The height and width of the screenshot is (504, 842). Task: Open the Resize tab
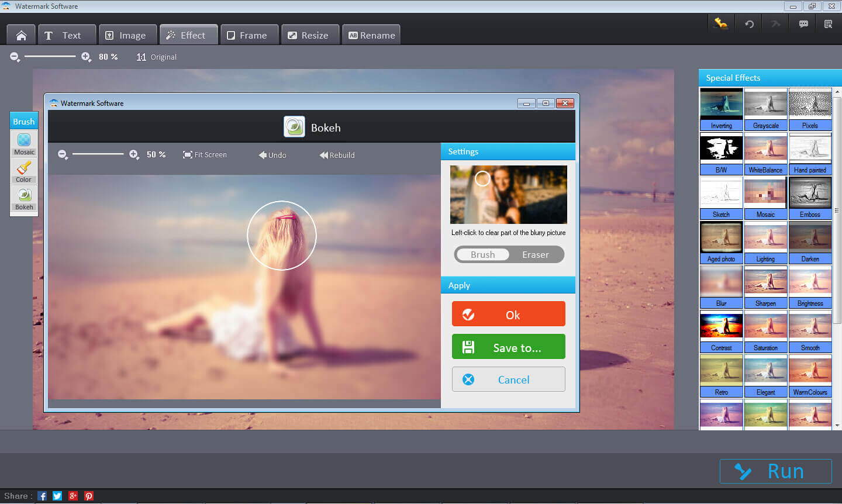click(308, 35)
